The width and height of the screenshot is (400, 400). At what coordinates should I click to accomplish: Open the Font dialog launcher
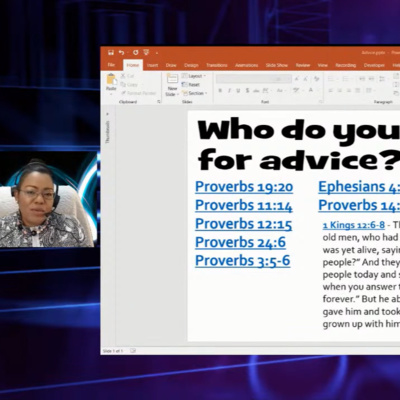pos(321,102)
